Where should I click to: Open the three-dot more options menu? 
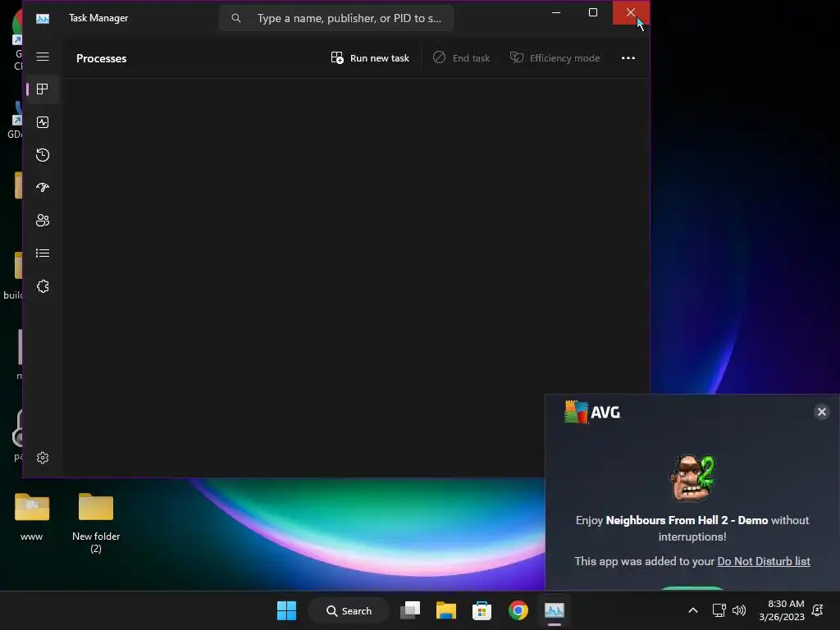click(x=628, y=58)
